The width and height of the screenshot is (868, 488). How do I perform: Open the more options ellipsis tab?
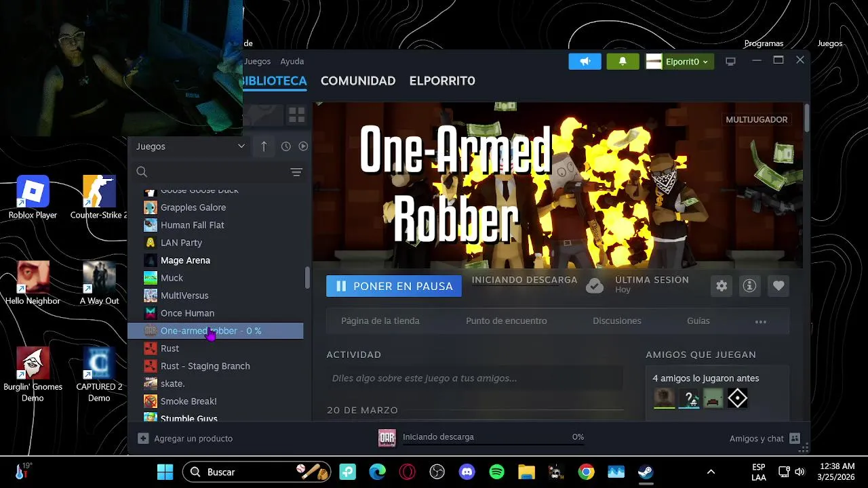(761, 321)
